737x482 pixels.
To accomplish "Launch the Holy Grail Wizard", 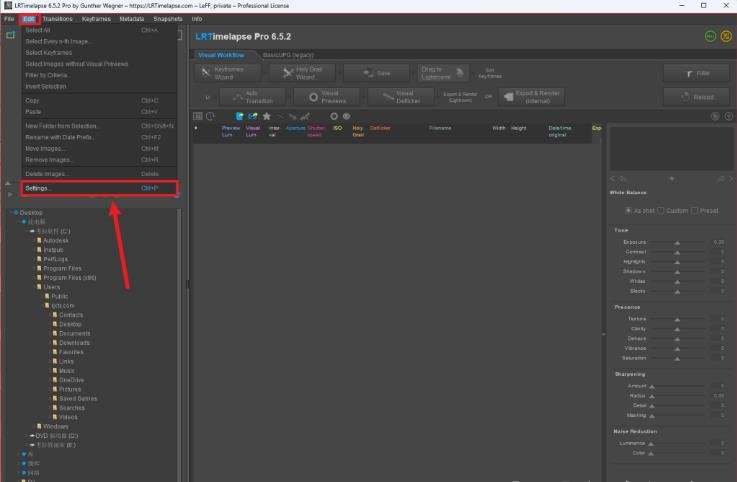I will 304,73.
